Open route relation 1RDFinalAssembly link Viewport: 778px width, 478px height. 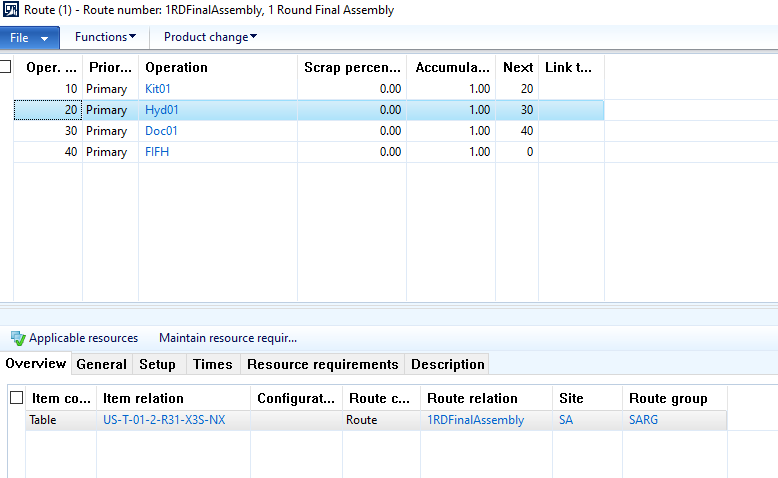point(476,419)
